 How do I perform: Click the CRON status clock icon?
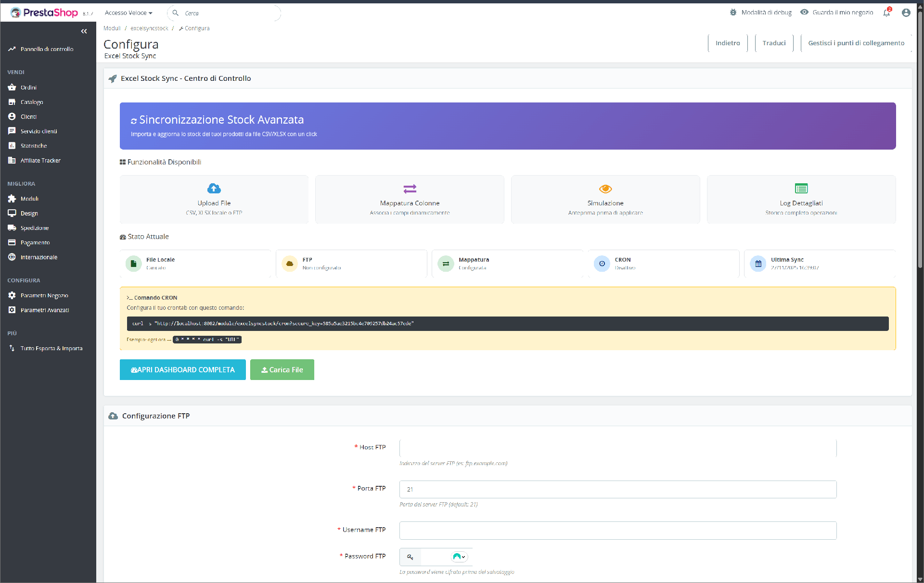[x=602, y=264]
